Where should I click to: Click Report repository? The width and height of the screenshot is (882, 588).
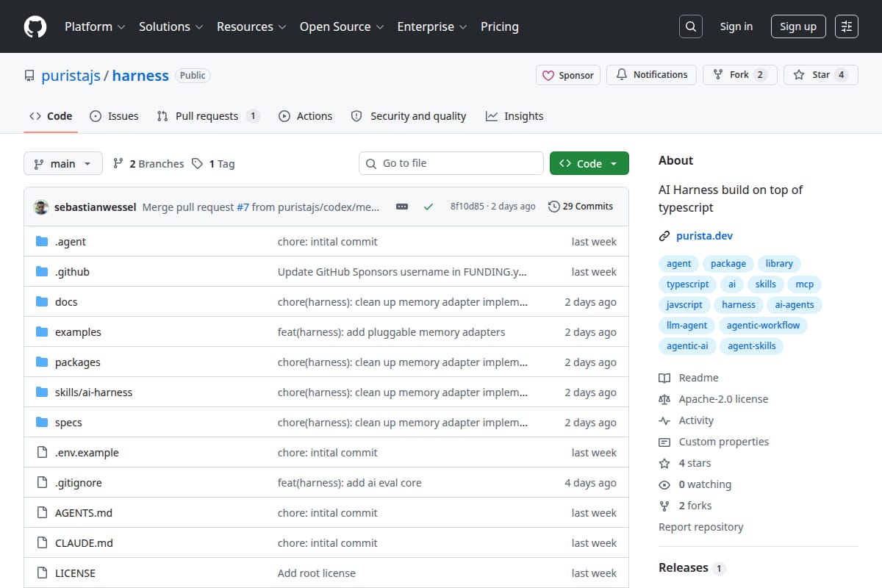[700, 527]
